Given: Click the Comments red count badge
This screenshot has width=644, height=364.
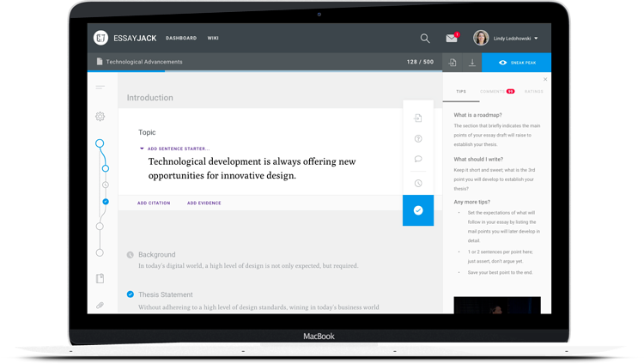Looking at the screenshot, I should [x=511, y=92].
